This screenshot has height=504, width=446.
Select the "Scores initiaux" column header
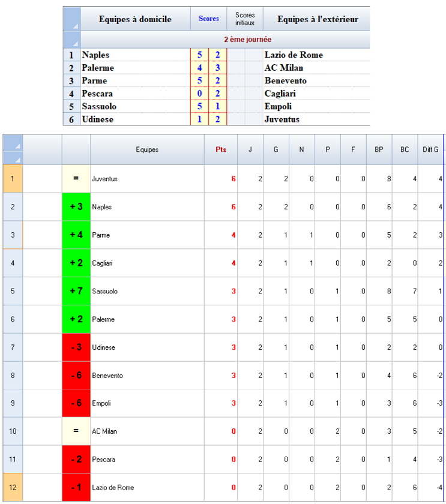[245, 19]
